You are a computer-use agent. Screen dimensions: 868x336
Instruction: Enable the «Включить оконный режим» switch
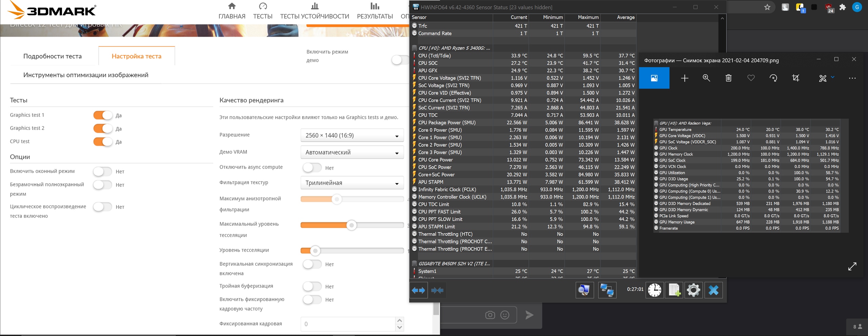coord(103,171)
